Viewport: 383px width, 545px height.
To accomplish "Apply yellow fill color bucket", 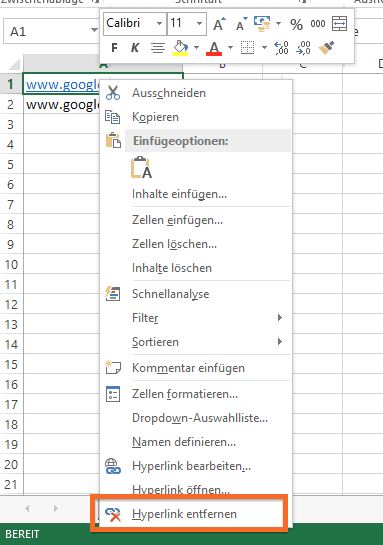I will point(180,48).
